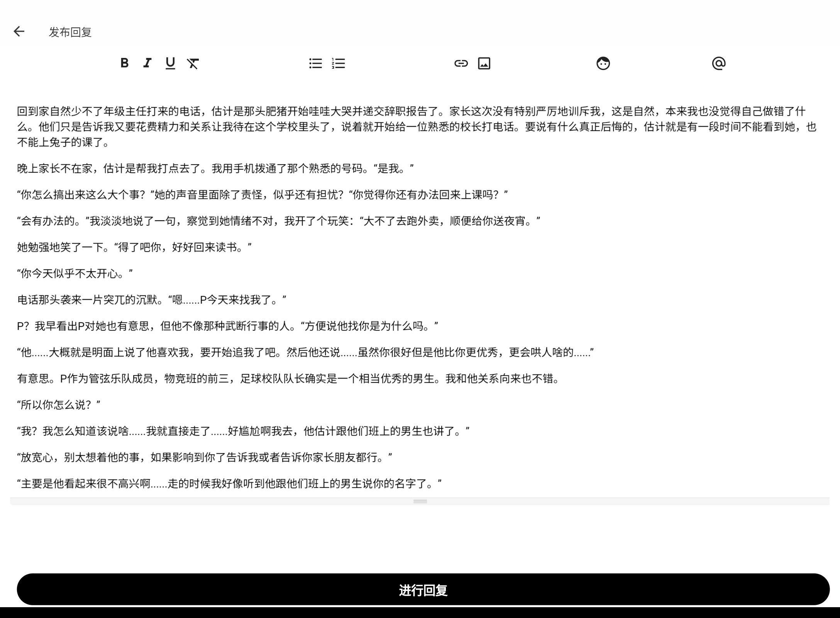Click the line starting “会有办法的。”
Image resolution: width=840 pixels, height=618 pixels.
tap(279, 221)
